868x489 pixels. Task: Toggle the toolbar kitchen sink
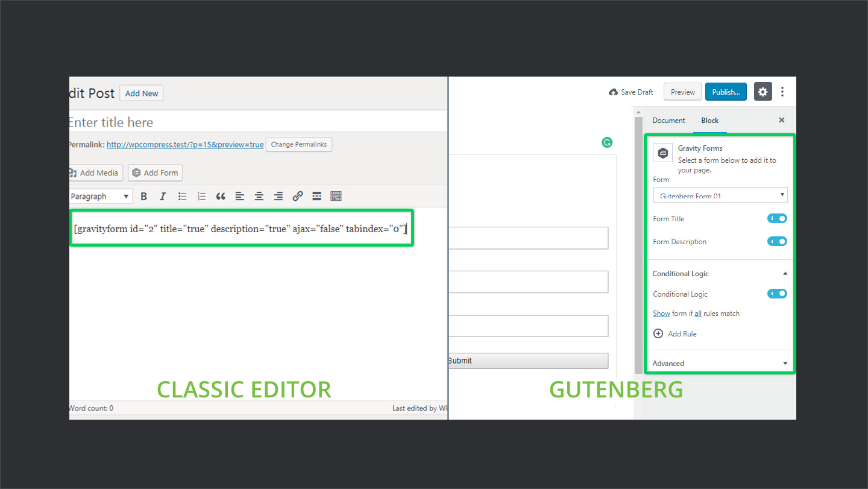(336, 196)
